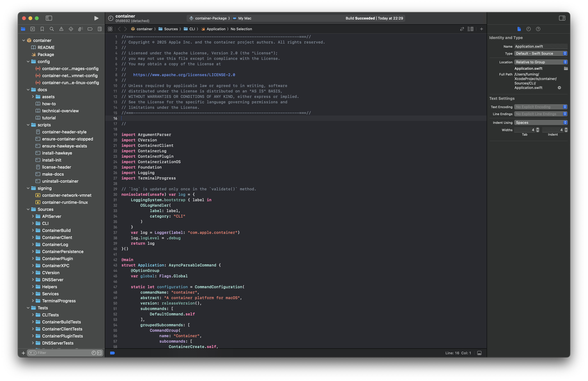
Task: Open the README file
Action: click(46, 48)
